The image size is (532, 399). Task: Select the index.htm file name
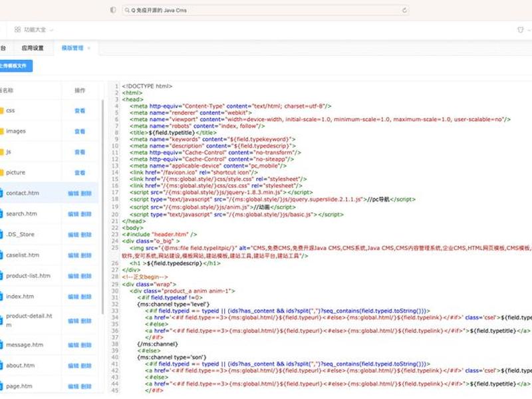tap(20, 297)
